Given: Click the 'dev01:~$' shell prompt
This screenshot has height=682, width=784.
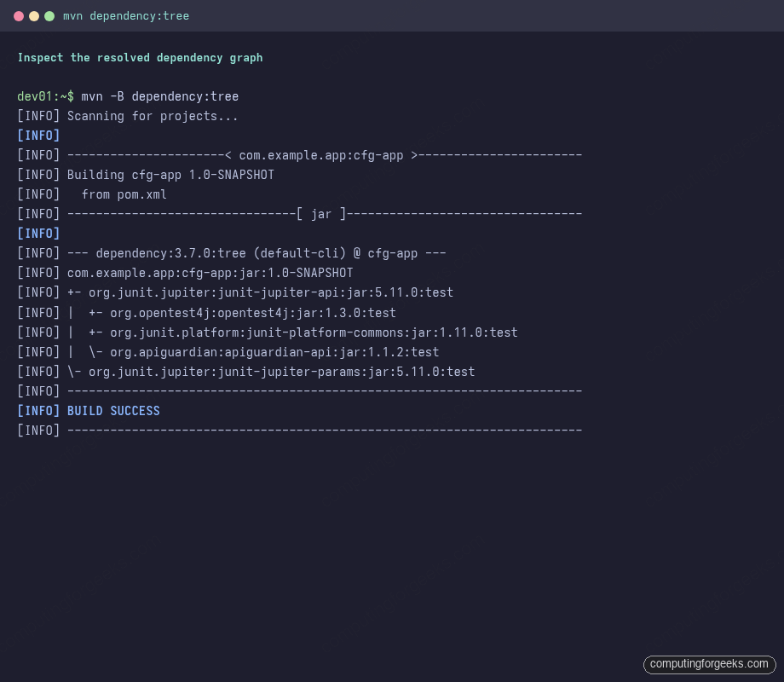Looking at the screenshot, I should pyautogui.click(x=45, y=96).
